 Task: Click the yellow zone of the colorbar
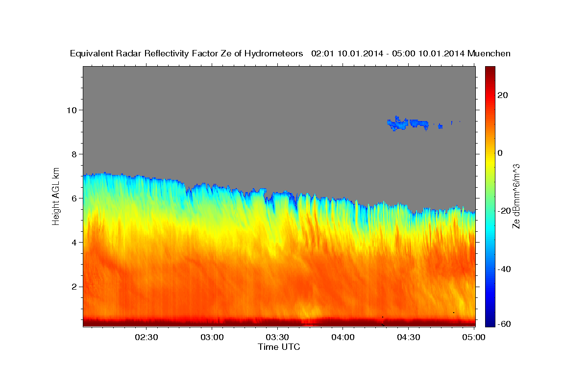[x=490, y=162]
